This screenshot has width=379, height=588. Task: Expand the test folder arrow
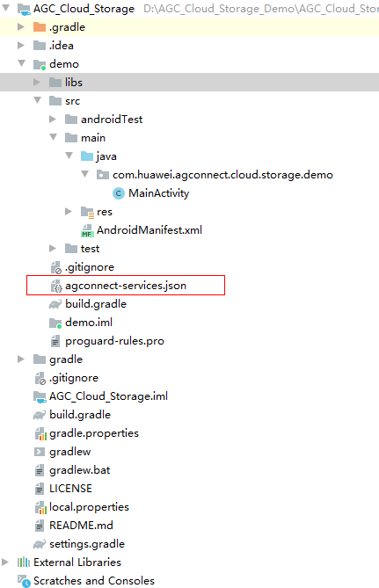pyautogui.click(x=53, y=248)
